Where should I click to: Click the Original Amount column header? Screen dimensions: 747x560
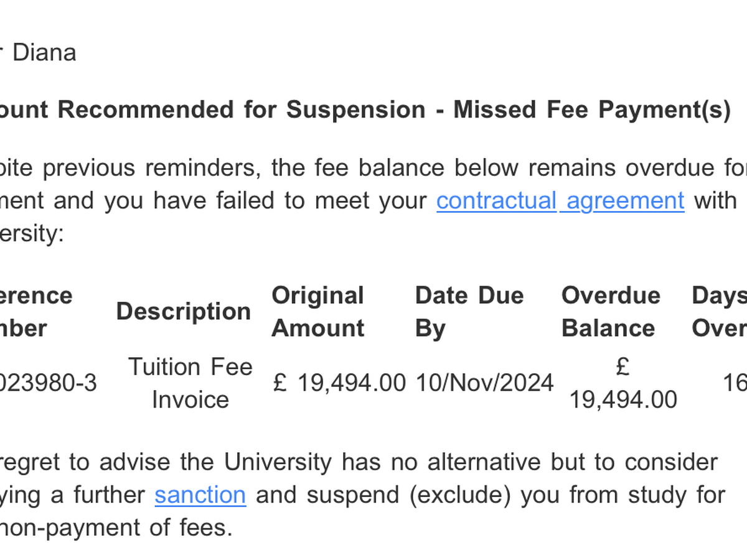click(317, 311)
